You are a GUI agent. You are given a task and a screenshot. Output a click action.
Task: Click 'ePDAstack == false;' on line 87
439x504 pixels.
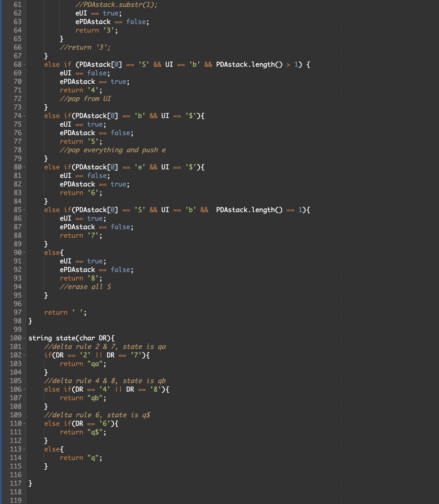(x=97, y=227)
